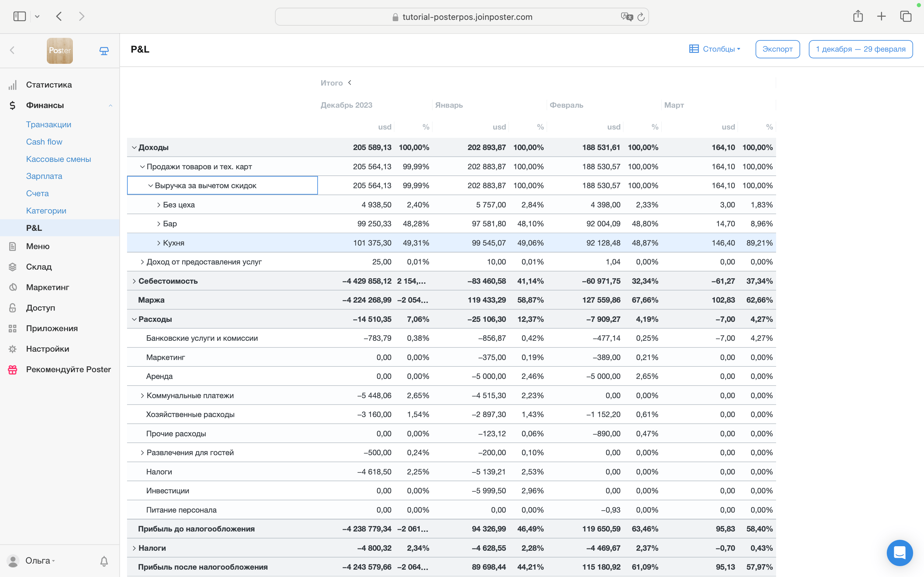Image resolution: width=924 pixels, height=577 pixels.
Task: Open the Safari tab overview icon
Action: [x=906, y=16]
